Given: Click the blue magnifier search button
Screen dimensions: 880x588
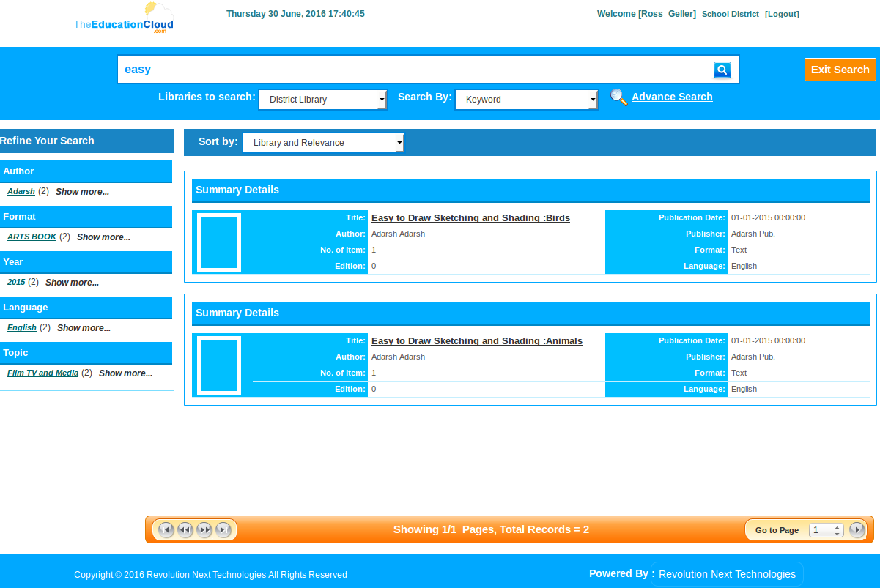Looking at the screenshot, I should pos(722,70).
